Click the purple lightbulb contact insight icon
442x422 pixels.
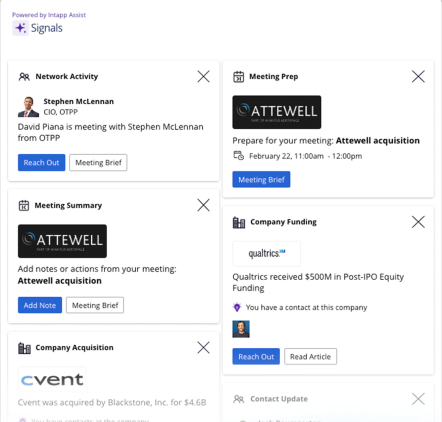237,307
